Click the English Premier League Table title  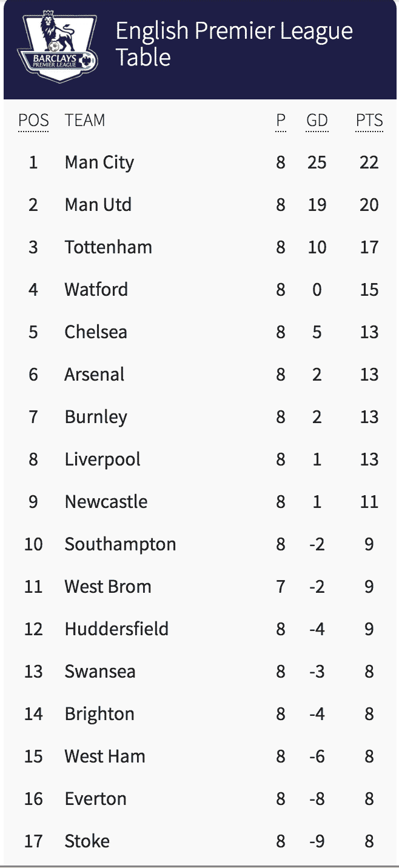233,44
